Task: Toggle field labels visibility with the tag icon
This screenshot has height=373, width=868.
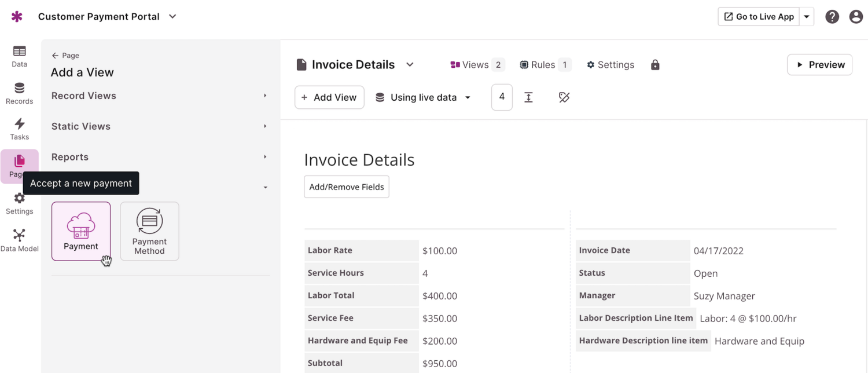Action: [564, 97]
